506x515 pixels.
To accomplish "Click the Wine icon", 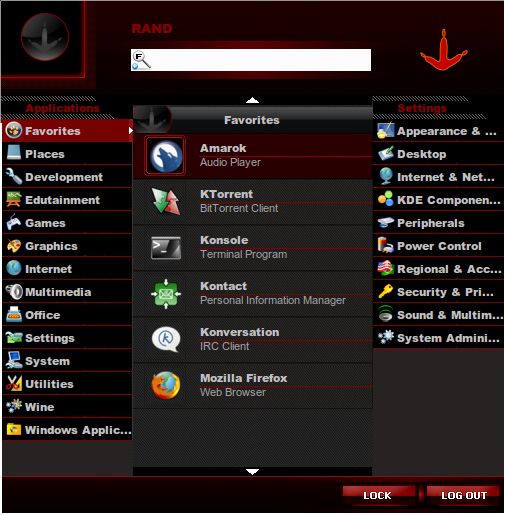I will coord(14,406).
